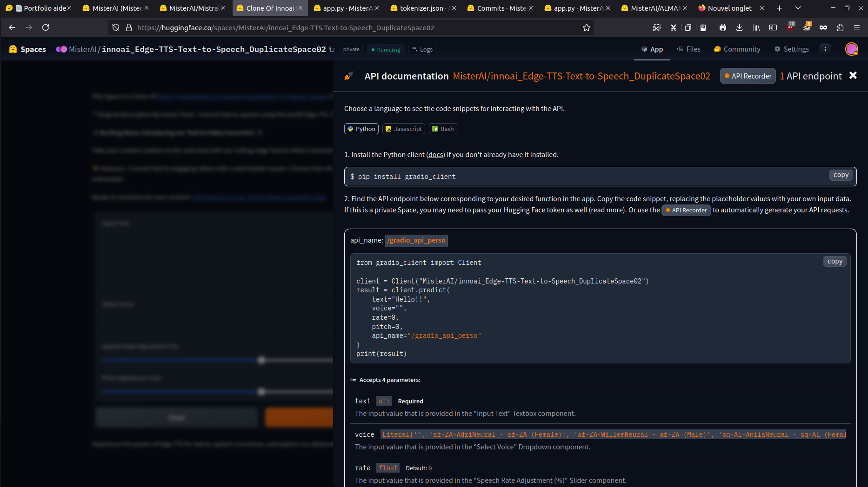Viewport: 868px width, 487px height.
Task: Open the docs link
Action: 436,155
